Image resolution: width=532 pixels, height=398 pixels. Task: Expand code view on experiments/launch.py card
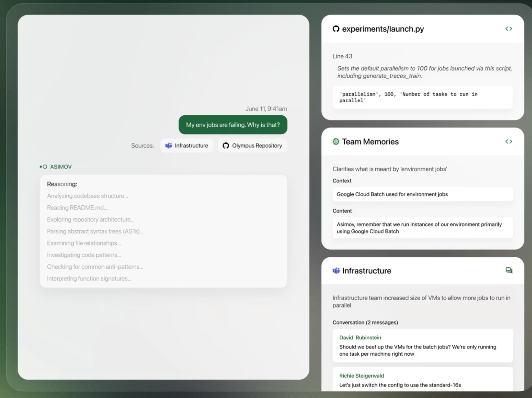[x=509, y=29]
